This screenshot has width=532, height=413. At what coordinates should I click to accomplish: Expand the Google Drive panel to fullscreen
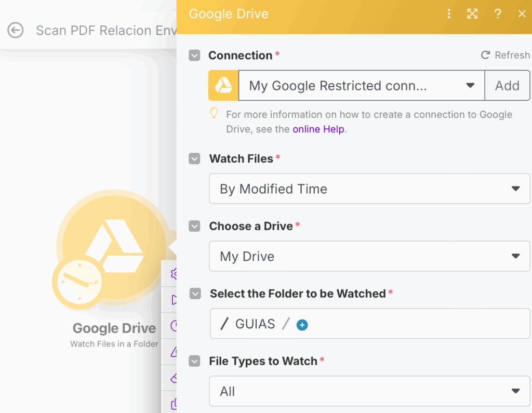472,14
